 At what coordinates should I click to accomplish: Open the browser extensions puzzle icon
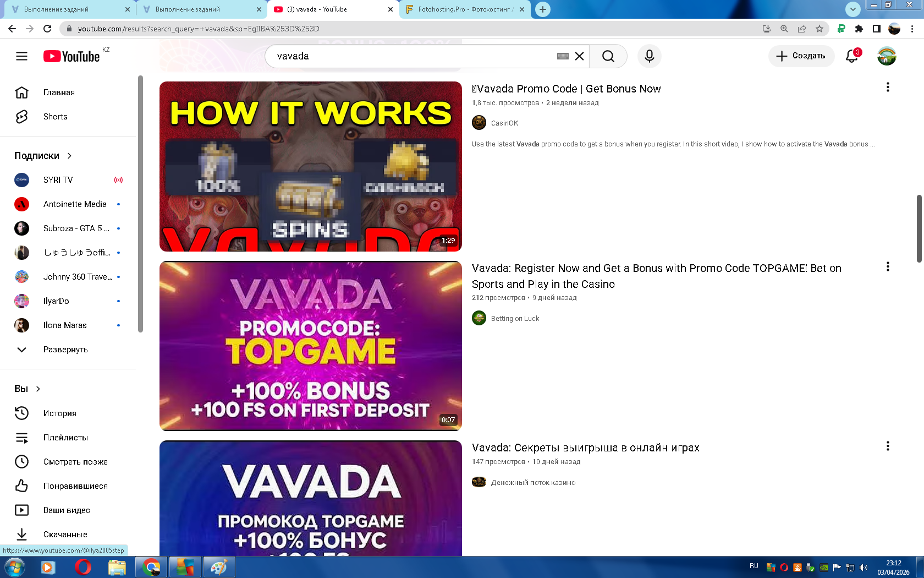pyautogui.click(x=859, y=29)
